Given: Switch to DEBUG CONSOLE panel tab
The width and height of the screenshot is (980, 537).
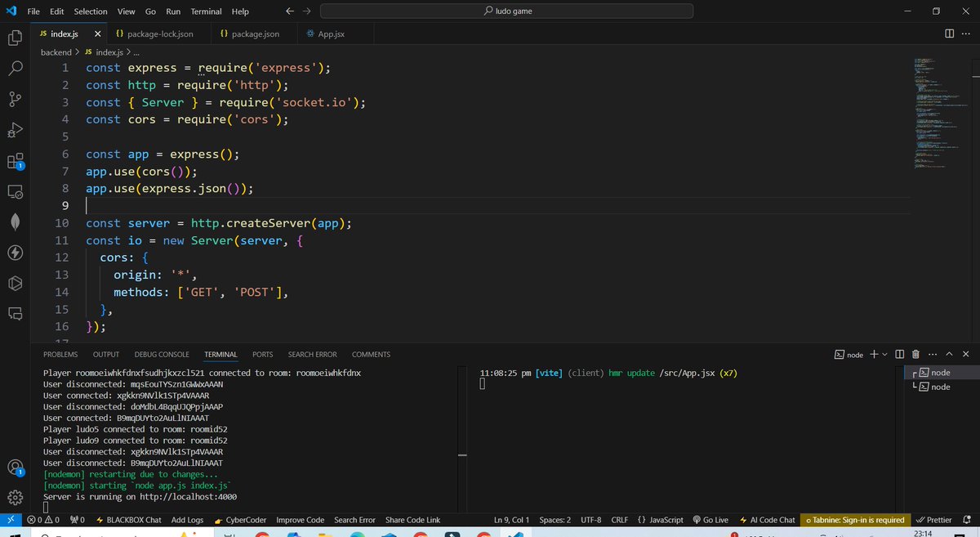Looking at the screenshot, I should click(162, 355).
